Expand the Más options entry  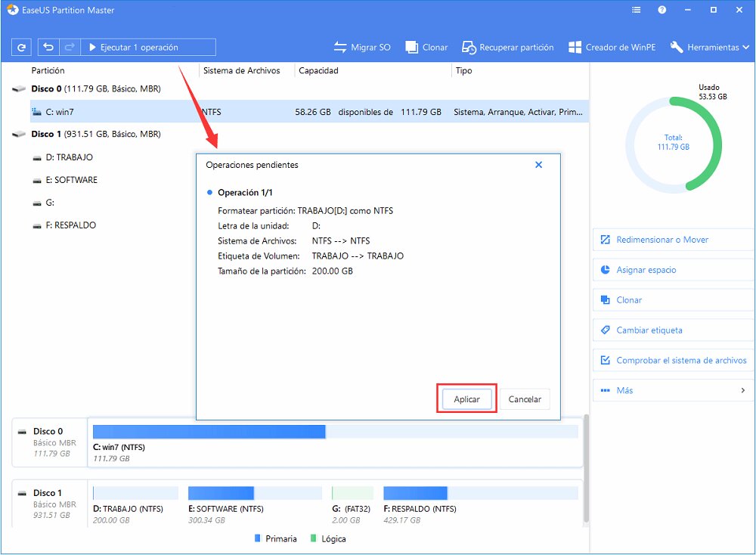[x=673, y=391]
